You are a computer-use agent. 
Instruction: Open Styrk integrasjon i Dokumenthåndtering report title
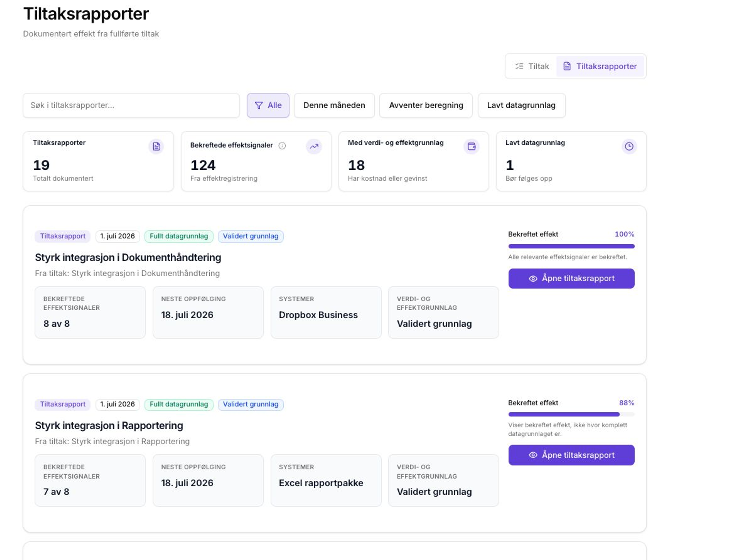[x=128, y=258]
